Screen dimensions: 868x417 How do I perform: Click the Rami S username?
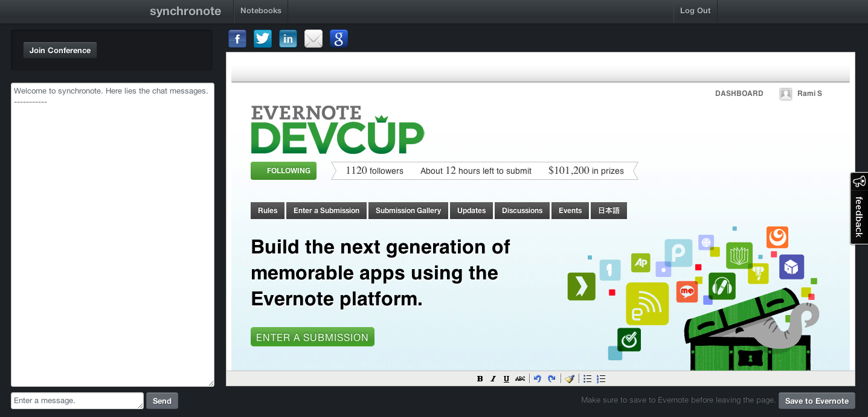point(809,94)
